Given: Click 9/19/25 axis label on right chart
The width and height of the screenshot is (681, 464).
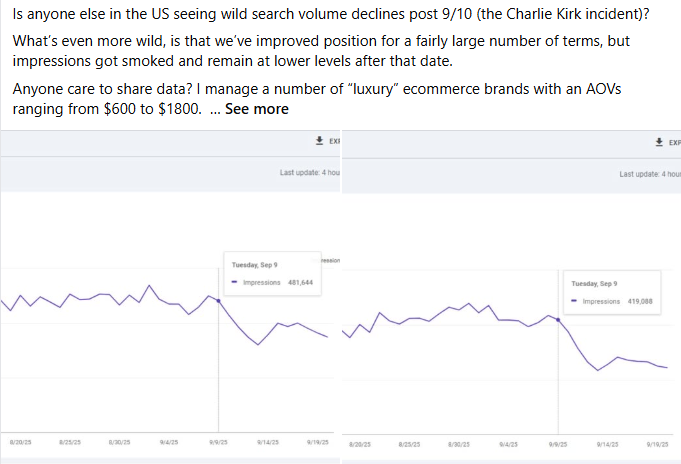Looking at the screenshot, I should pyautogui.click(x=657, y=443).
